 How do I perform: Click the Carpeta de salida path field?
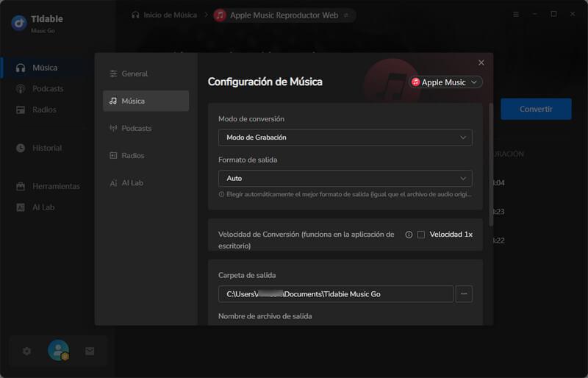(x=335, y=294)
